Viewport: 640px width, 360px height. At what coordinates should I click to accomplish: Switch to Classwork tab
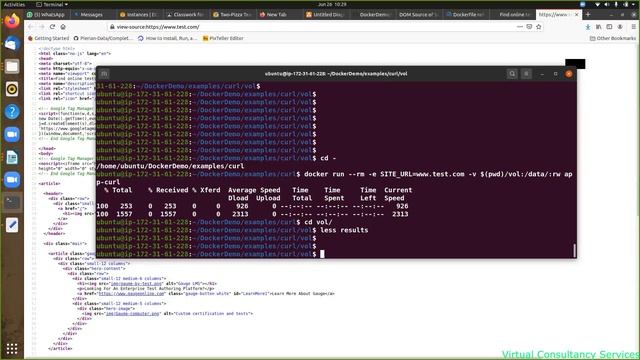point(186,14)
